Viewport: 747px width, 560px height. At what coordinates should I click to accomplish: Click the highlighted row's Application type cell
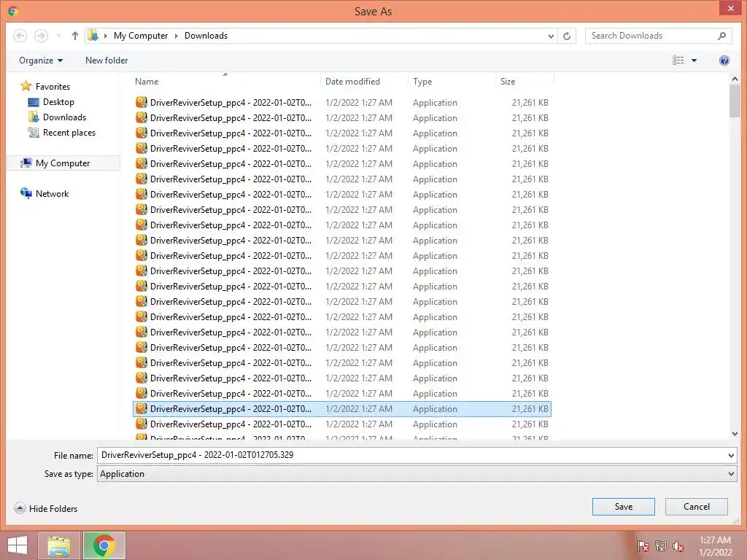pos(435,409)
